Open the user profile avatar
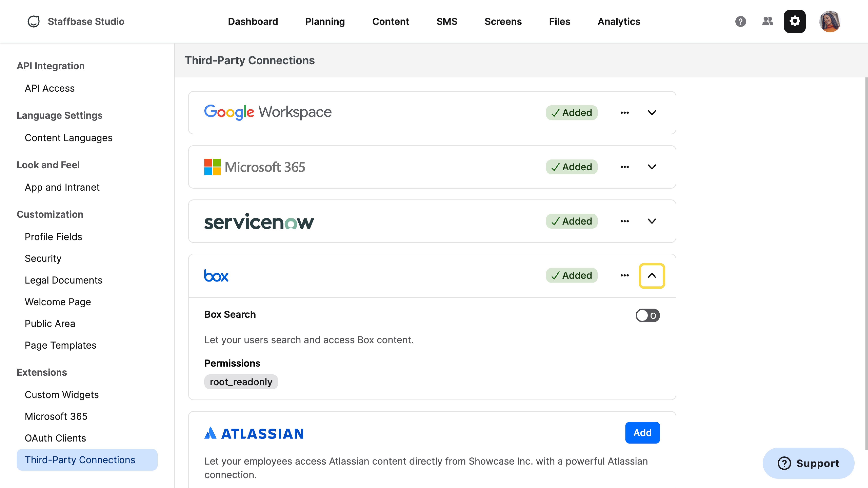The width and height of the screenshot is (868, 488). click(830, 21)
